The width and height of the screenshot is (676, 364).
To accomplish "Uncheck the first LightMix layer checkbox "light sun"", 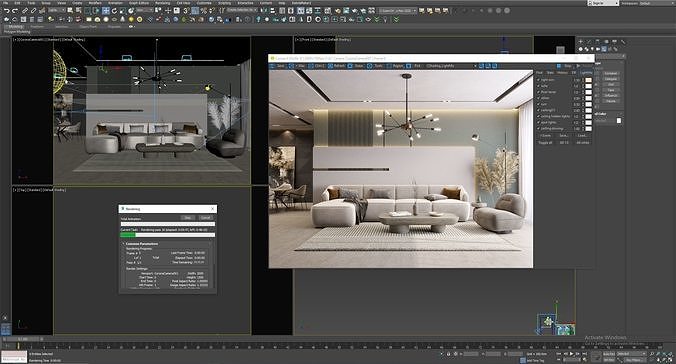I will pyautogui.click(x=538, y=80).
